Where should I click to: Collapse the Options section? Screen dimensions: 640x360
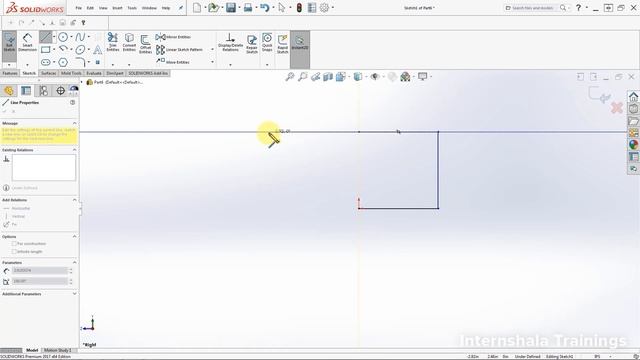click(74, 236)
